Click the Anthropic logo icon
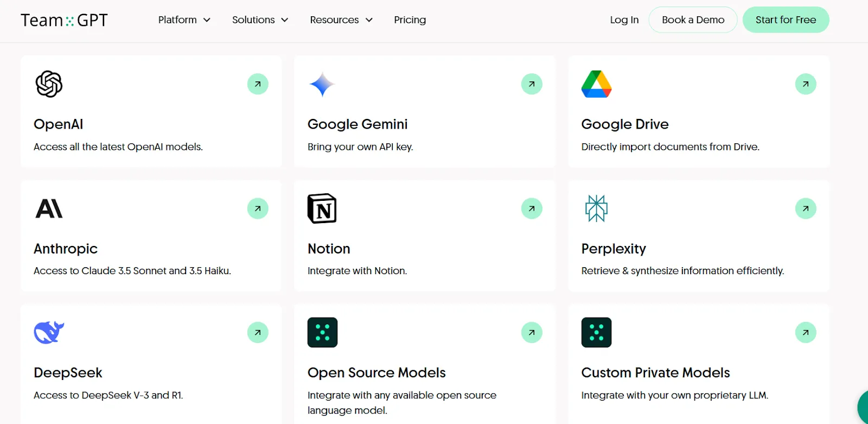This screenshot has width=868, height=424. (x=49, y=208)
